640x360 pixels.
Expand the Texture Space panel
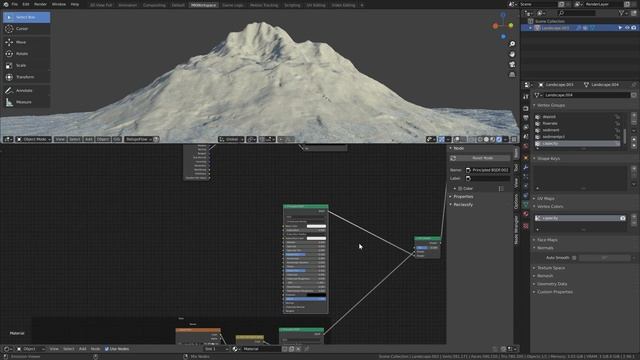[x=551, y=268]
